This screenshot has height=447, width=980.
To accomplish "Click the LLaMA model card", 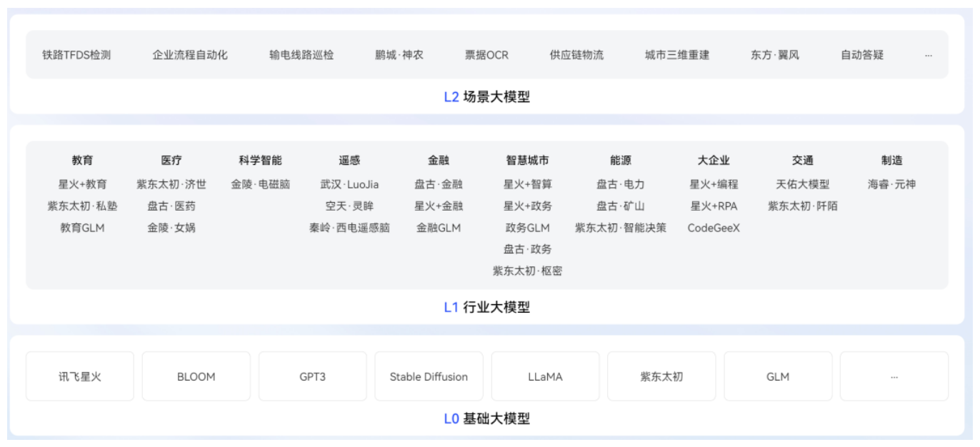I will click(545, 376).
